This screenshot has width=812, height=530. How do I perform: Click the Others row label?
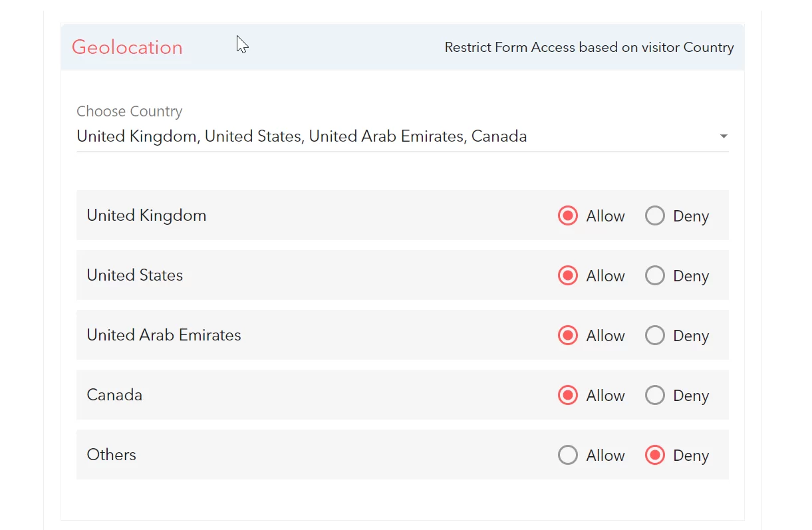(111, 455)
